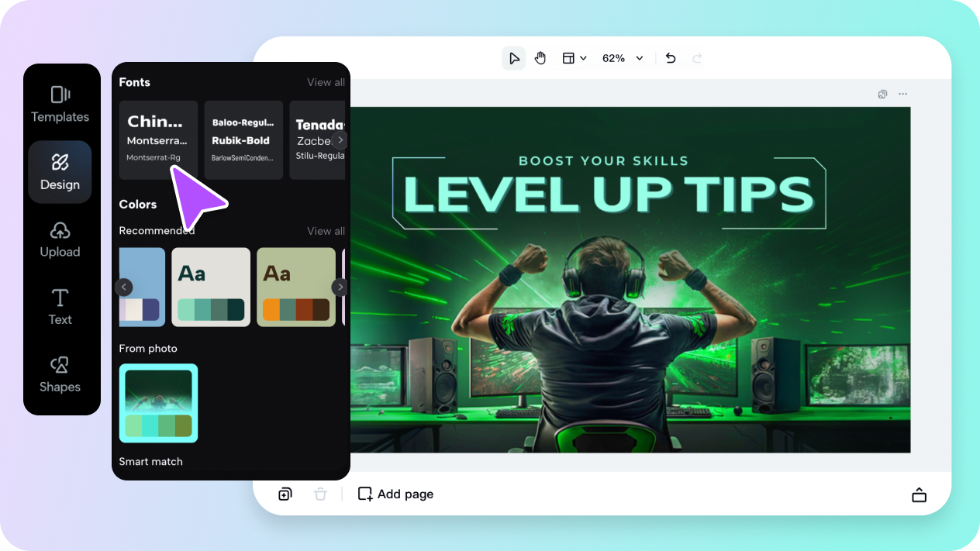Show the next font pairings with the arrow
This screenshot has height=551, width=980.
click(340, 140)
